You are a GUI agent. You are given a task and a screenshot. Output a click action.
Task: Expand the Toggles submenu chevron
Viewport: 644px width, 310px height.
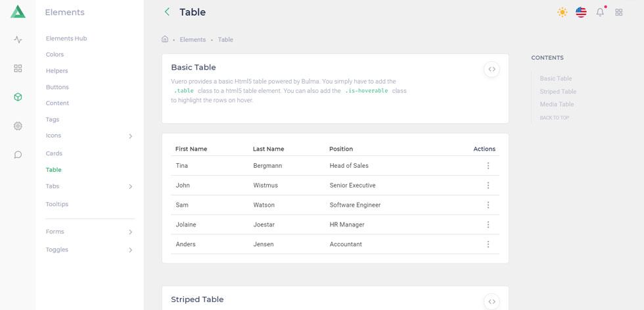(x=131, y=250)
